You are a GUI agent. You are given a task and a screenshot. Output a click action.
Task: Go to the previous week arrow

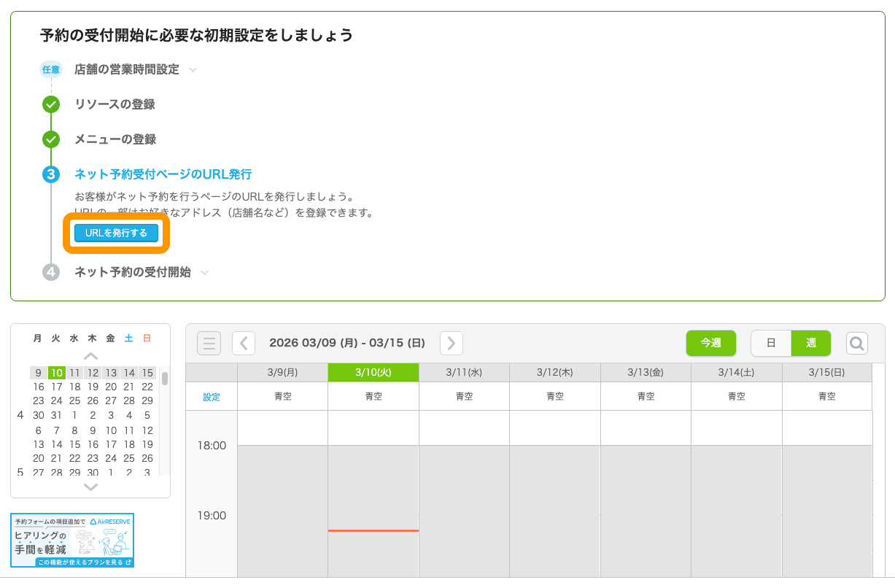pyautogui.click(x=244, y=343)
